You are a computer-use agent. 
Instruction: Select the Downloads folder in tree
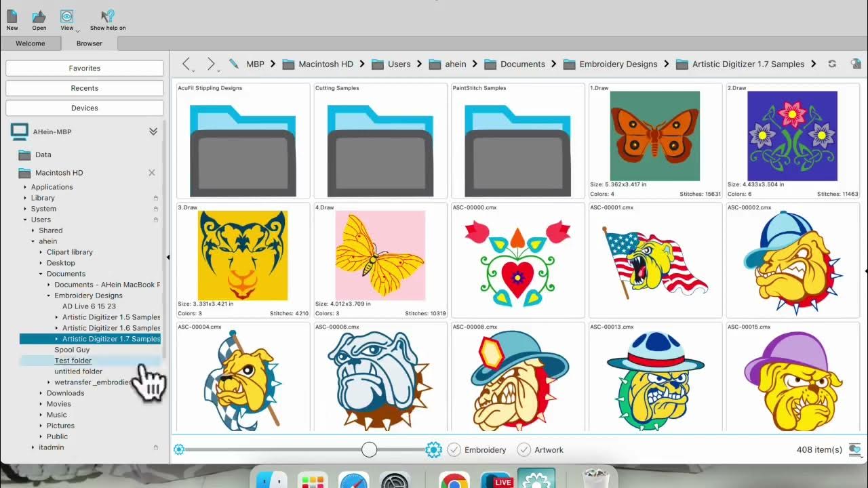pos(66,393)
